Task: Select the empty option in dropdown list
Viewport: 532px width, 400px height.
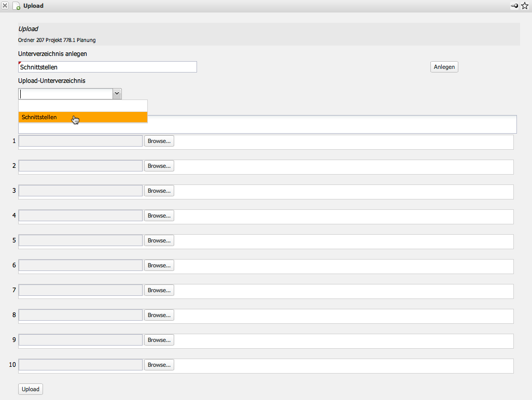Action: pyautogui.click(x=83, y=106)
